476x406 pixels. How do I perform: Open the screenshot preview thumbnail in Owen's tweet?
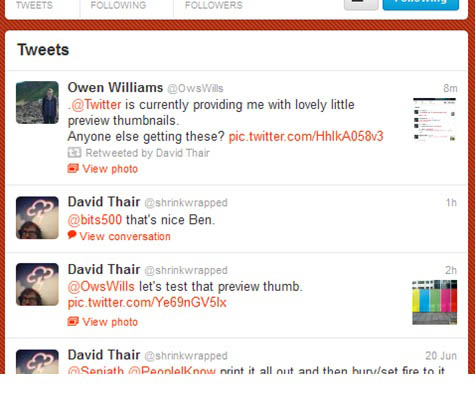tap(435, 120)
